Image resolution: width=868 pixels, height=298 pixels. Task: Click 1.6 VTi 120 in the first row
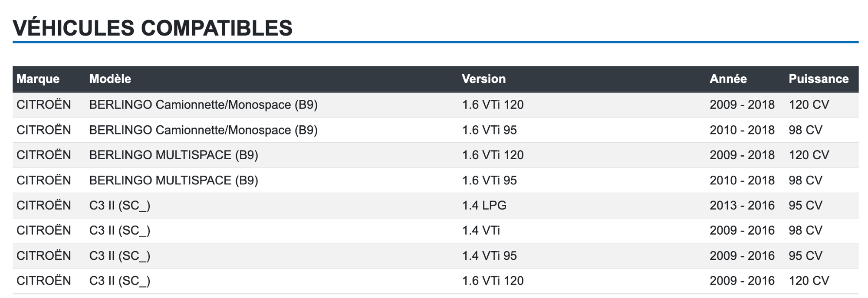[493, 105]
